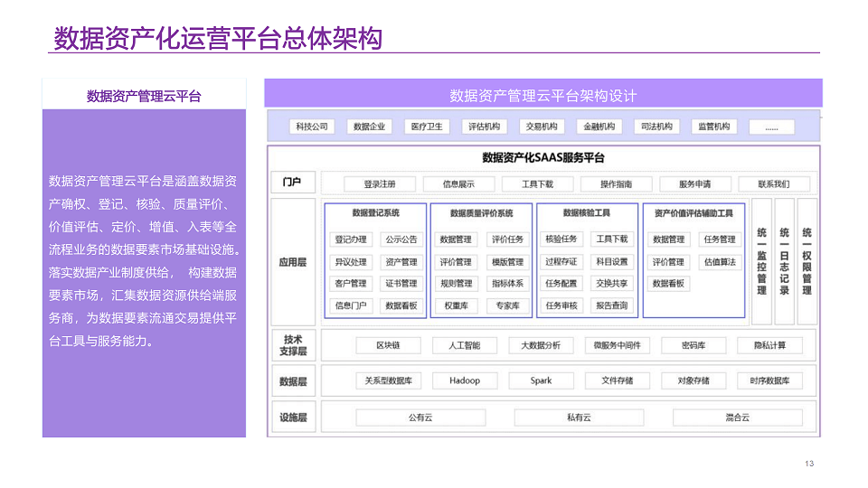The height and width of the screenshot is (488, 868).
Task: Click the 登记办理 module box
Action: [x=351, y=239]
